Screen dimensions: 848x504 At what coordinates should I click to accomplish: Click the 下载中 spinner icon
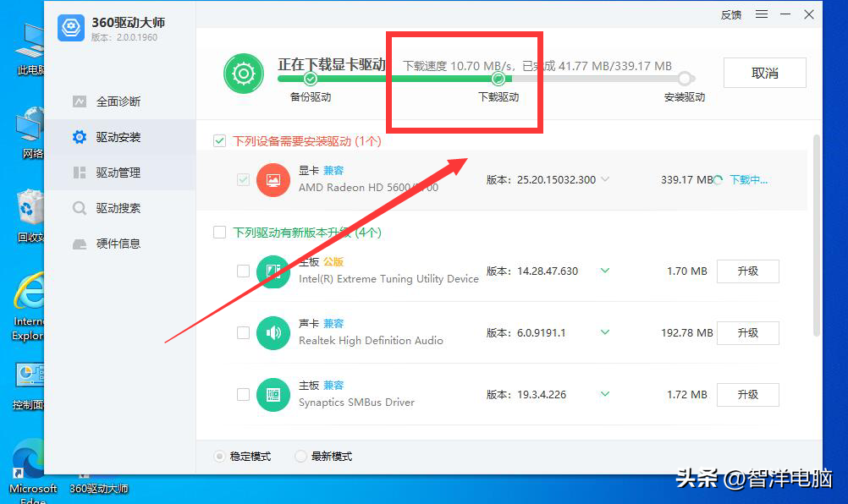point(719,180)
